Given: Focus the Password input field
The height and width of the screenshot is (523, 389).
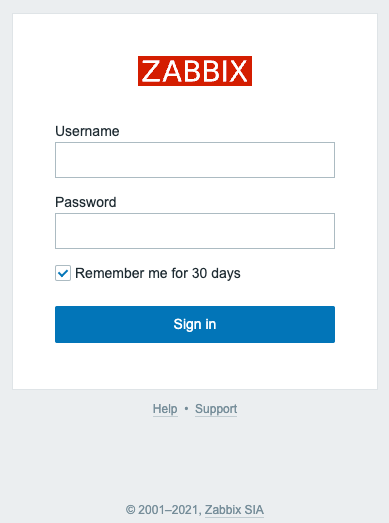Looking at the screenshot, I should [195, 231].
